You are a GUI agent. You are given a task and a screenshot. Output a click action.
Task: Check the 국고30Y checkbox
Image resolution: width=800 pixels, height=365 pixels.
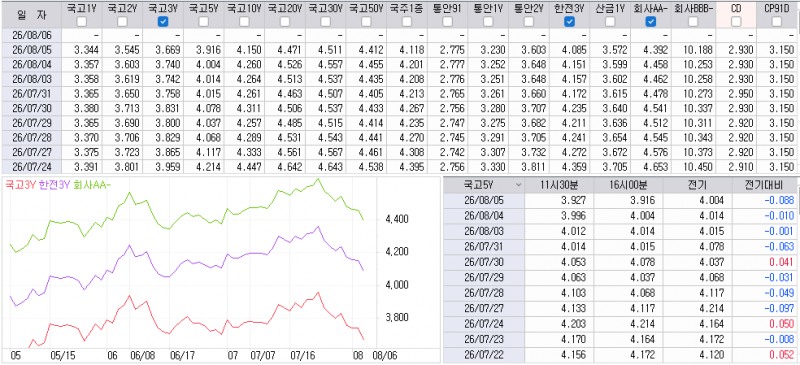326,21
